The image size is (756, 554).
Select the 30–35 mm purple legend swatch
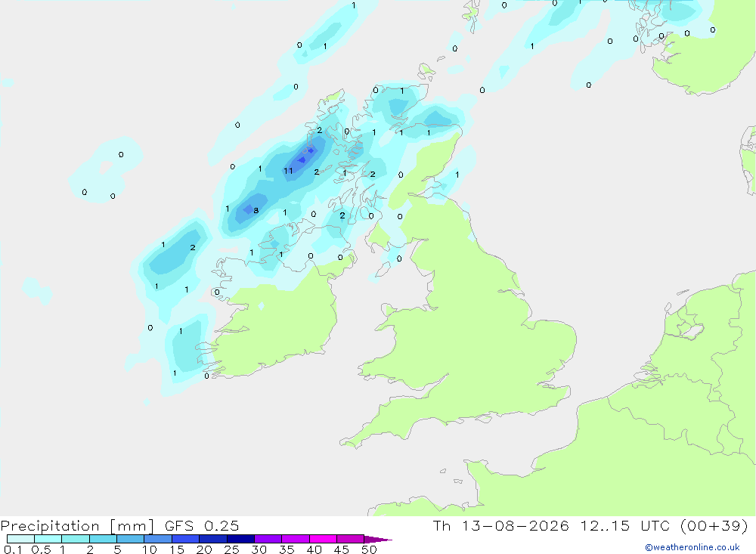268,539
